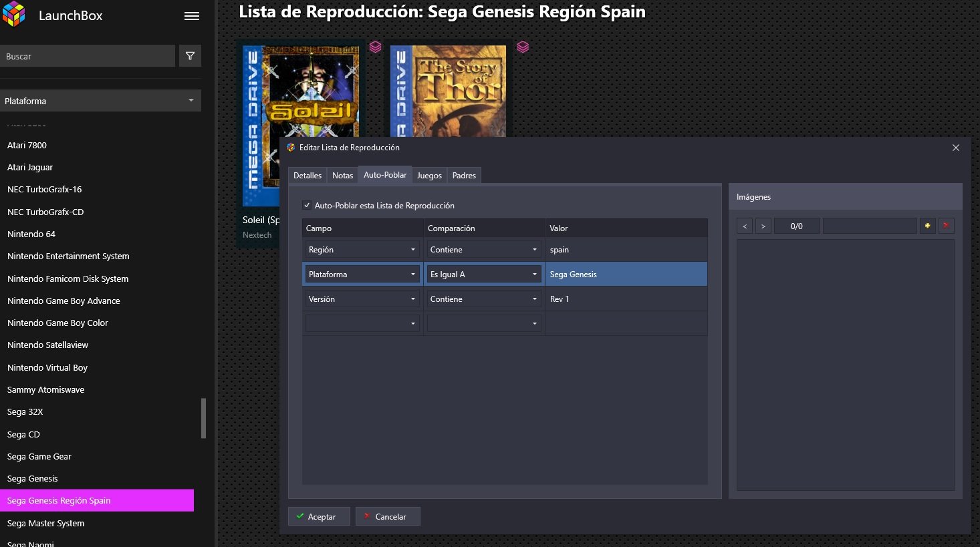Click the Cancelar button

tap(388, 516)
